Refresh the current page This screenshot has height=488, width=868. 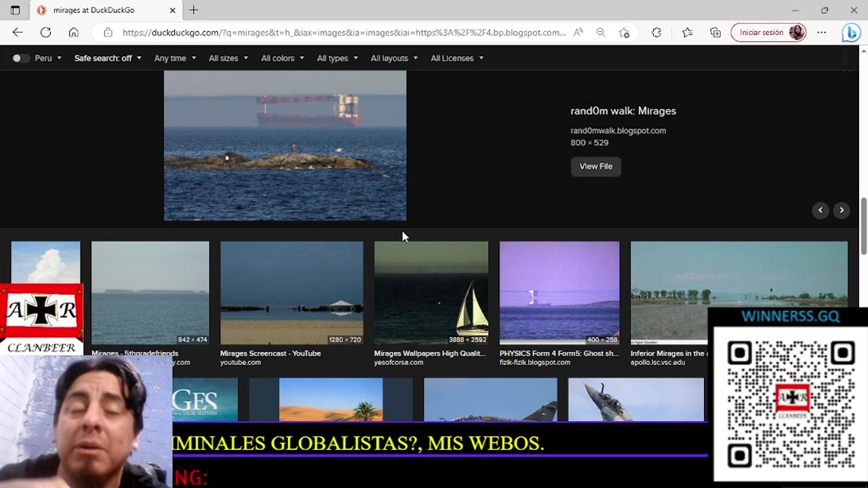point(45,33)
